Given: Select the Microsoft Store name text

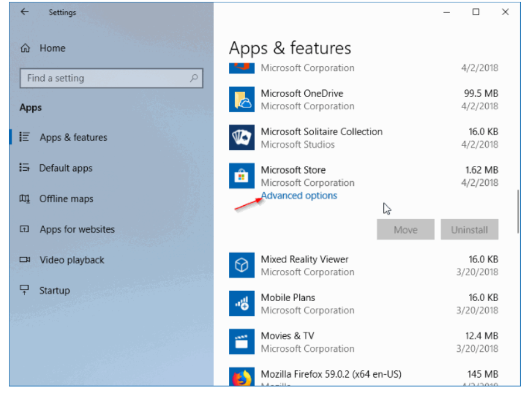Looking at the screenshot, I should tap(293, 170).
